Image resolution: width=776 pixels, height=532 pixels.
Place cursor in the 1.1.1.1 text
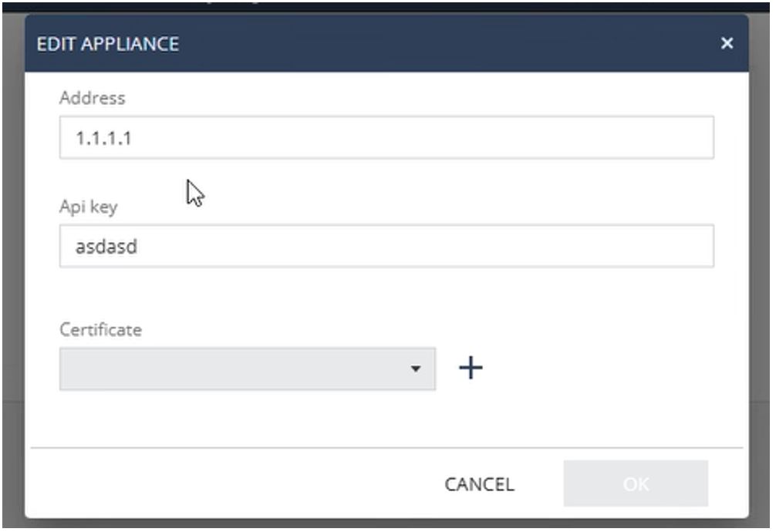pos(103,138)
